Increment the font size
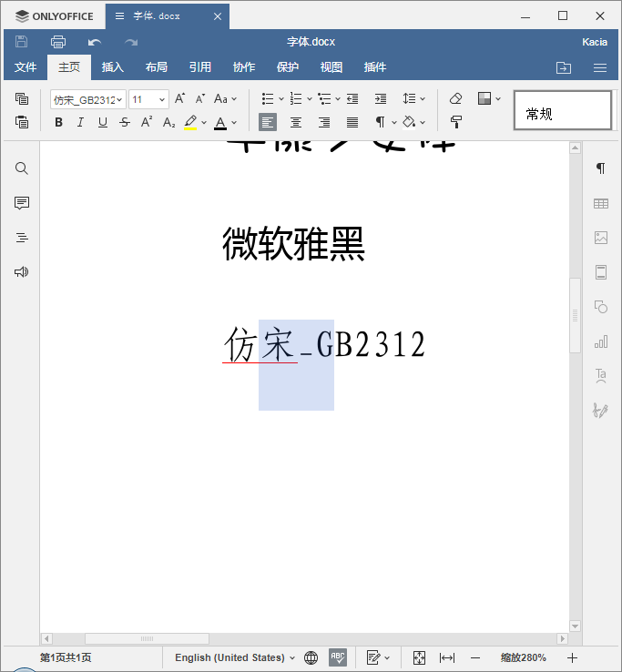The width and height of the screenshot is (622, 672). pos(180,99)
